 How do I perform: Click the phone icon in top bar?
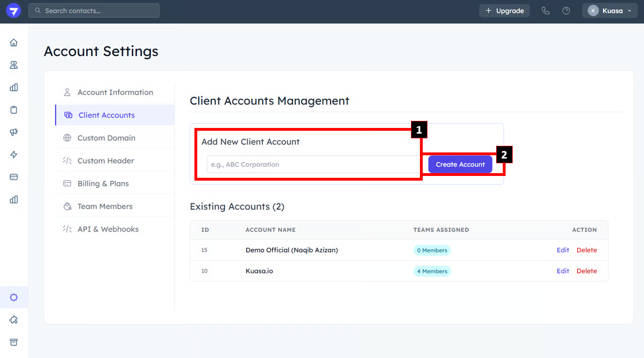click(546, 11)
